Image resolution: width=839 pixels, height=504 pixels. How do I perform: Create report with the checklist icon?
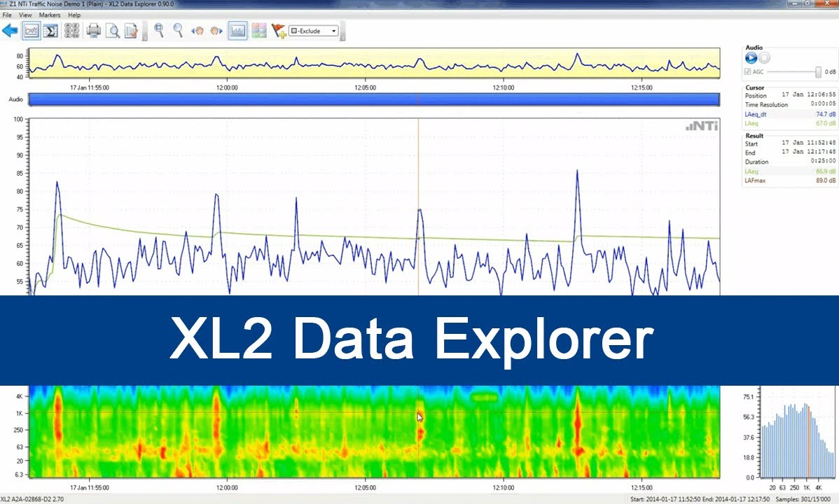pyautogui.click(x=131, y=31)
